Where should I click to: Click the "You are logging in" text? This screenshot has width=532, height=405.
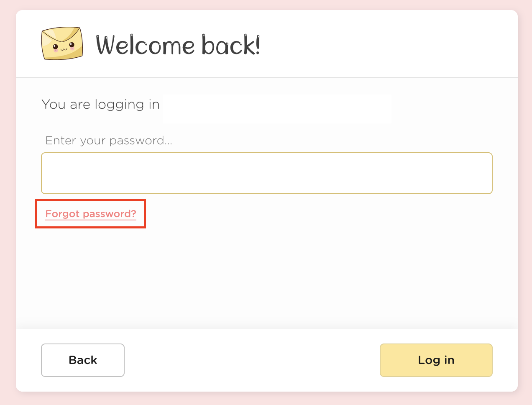[x=101, y=104]
